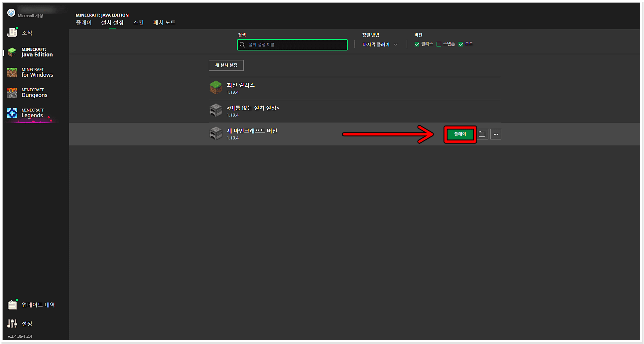644x344 pixels.
Task: Open 설정 sliders icon
Action: tap(12, 323)
